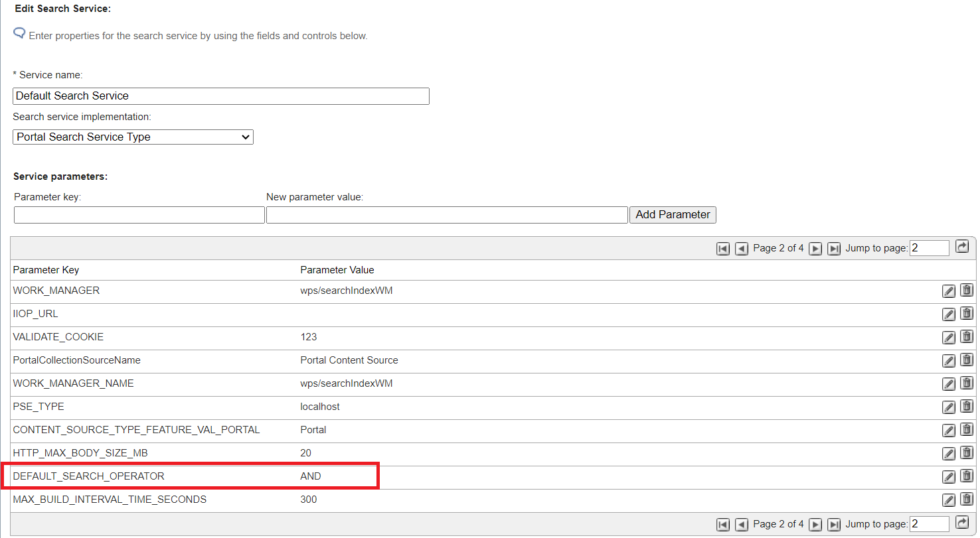Click the bottom Jump to page field

(929, 524)
